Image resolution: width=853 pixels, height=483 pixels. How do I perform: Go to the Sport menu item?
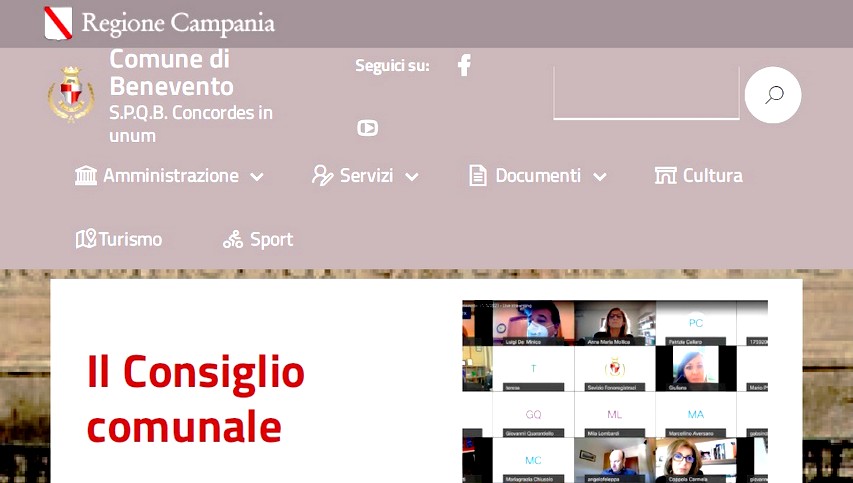(x=271, y=240)
